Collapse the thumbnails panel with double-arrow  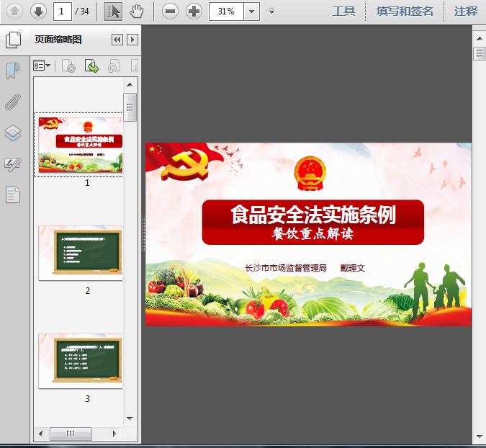click(117, 40)
